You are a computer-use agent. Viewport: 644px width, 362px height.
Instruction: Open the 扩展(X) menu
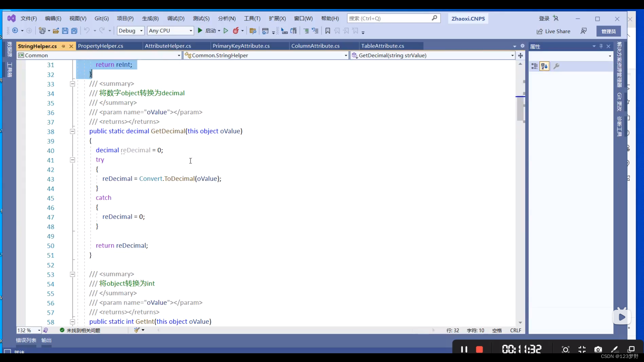coord(277,18)
